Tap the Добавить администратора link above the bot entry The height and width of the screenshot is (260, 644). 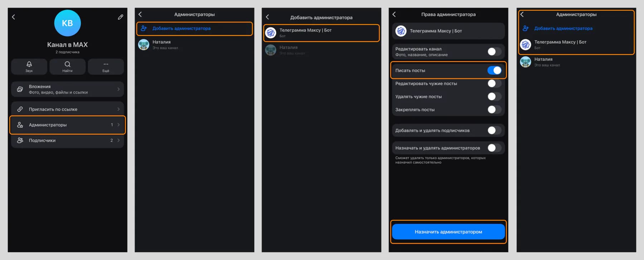click(x=563, y=28)
